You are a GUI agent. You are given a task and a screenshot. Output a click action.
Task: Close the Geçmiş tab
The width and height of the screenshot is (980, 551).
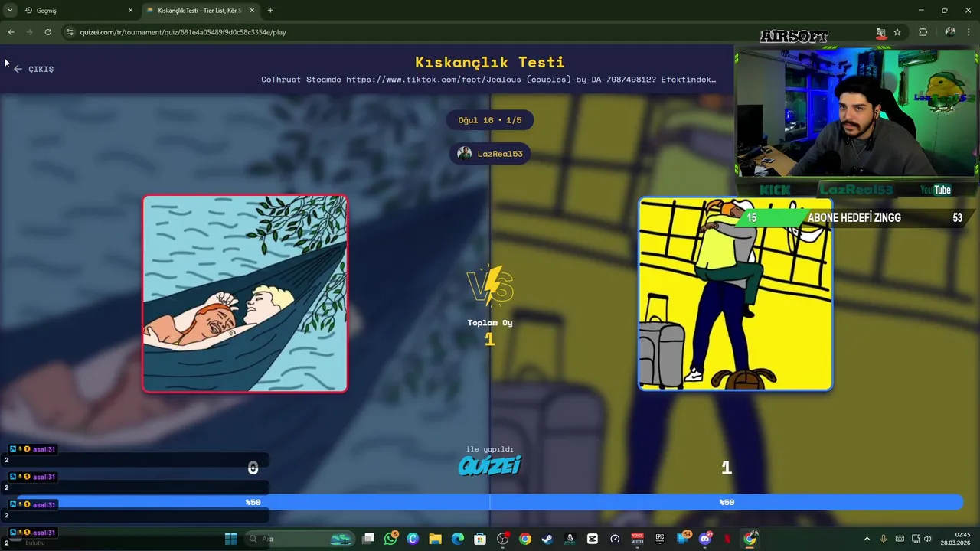(x=130, y=10)
